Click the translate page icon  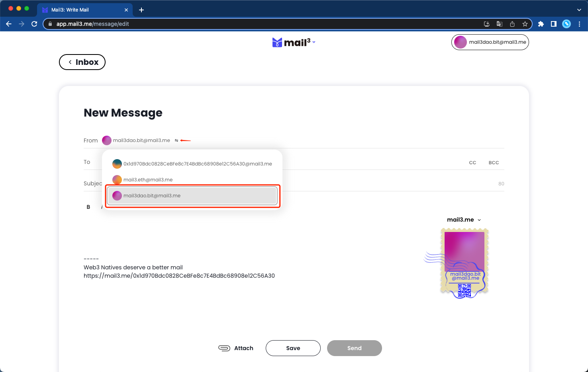[x=500, y=24]
